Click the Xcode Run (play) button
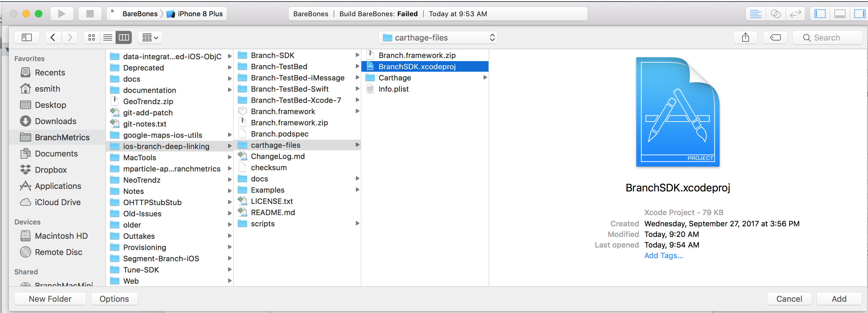The image size is (868, 313). coord(62,14)
